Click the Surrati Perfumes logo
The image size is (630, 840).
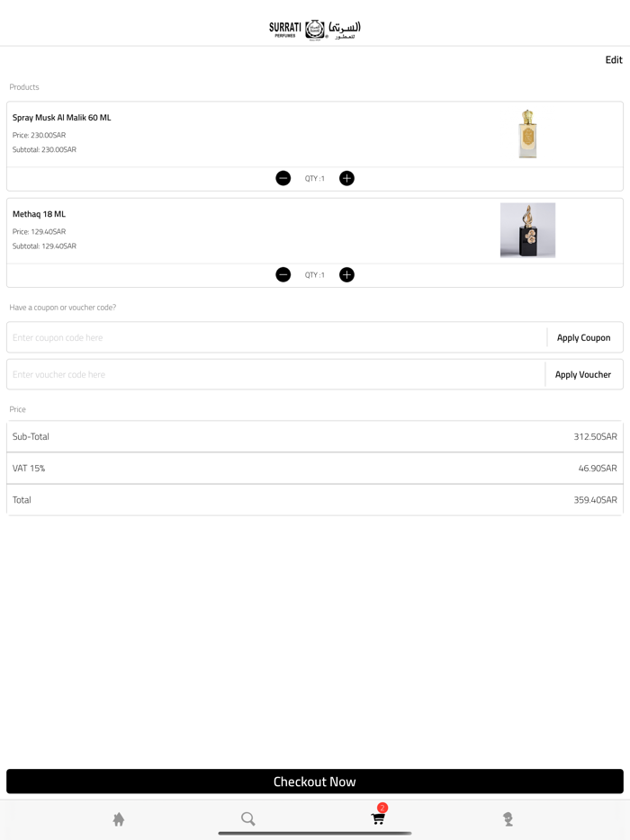click(313, 29)
